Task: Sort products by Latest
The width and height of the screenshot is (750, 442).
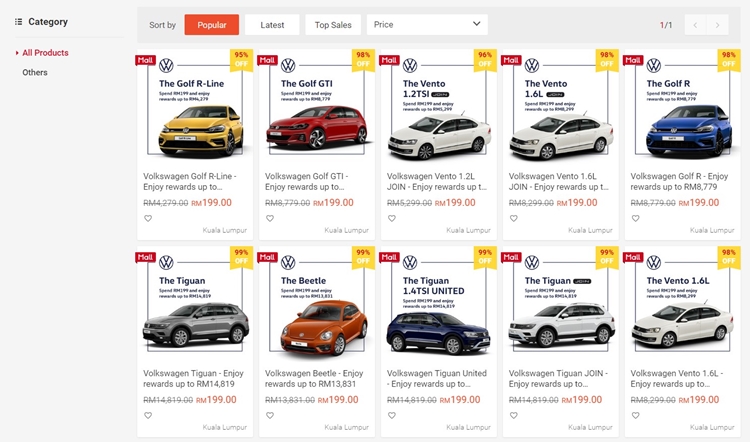Action: click(272, 25)
